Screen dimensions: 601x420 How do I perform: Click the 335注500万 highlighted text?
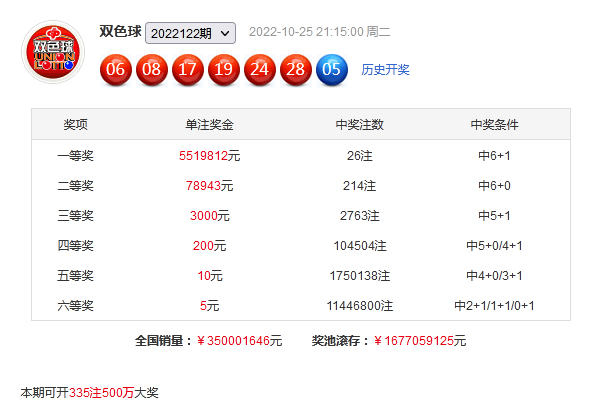coord(102,393)
